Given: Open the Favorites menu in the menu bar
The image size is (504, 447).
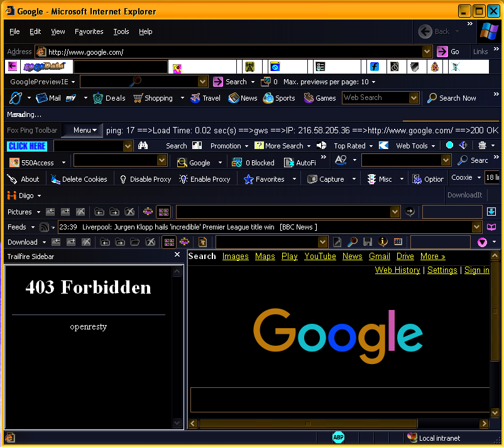Looking at the screenshot, I should pyautogui.click(x=89, y=31).
